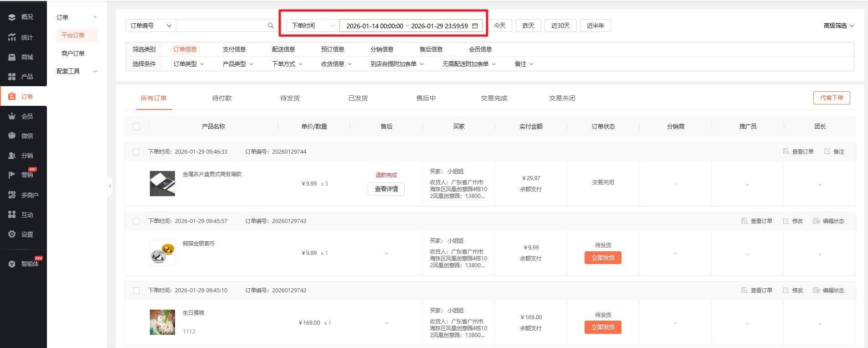
Task: Click 立即发货 for the 熊猫金银套币 order
Action: click(603, 258)
